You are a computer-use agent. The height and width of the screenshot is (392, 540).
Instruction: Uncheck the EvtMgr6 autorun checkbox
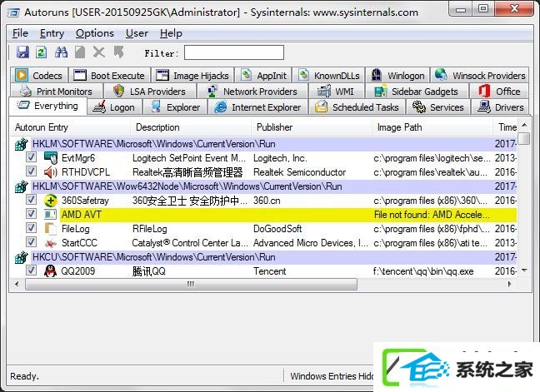(x=31, y=157)
